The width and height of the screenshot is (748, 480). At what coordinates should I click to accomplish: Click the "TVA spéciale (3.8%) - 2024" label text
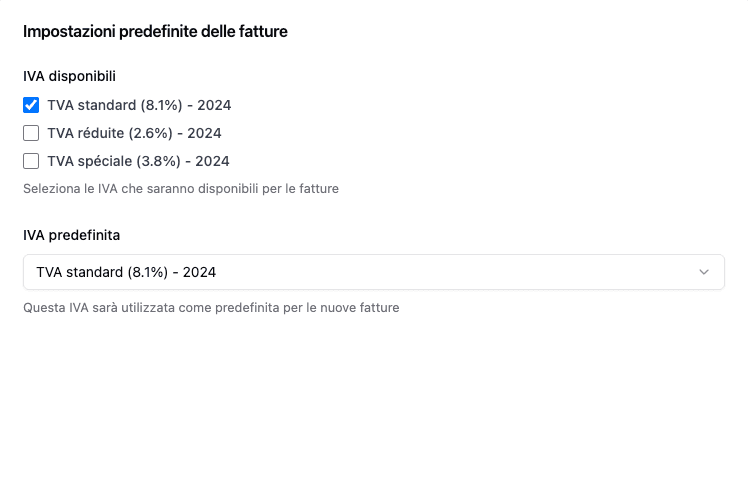click(138, 161)
